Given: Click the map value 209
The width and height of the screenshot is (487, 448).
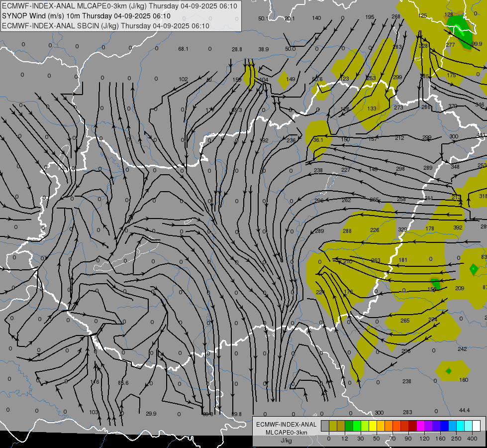Looking at the screenshot, I should (x=460, y=288).
